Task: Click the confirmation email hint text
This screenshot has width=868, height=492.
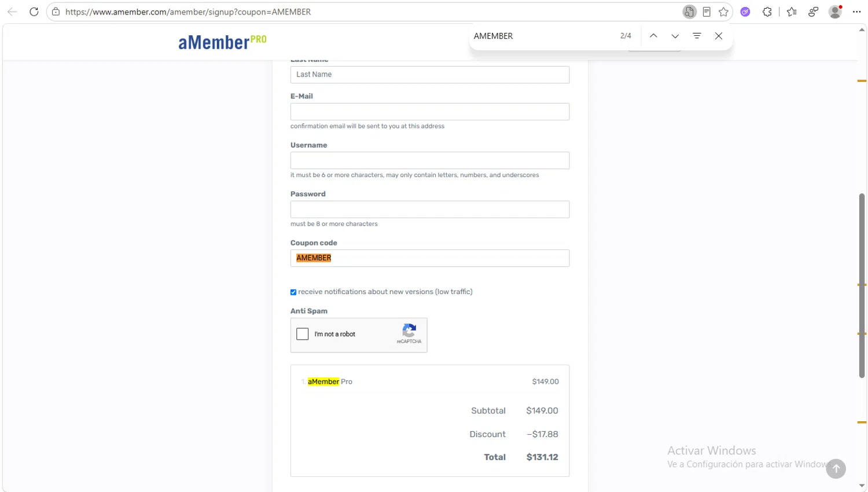Action: point(367,126)
